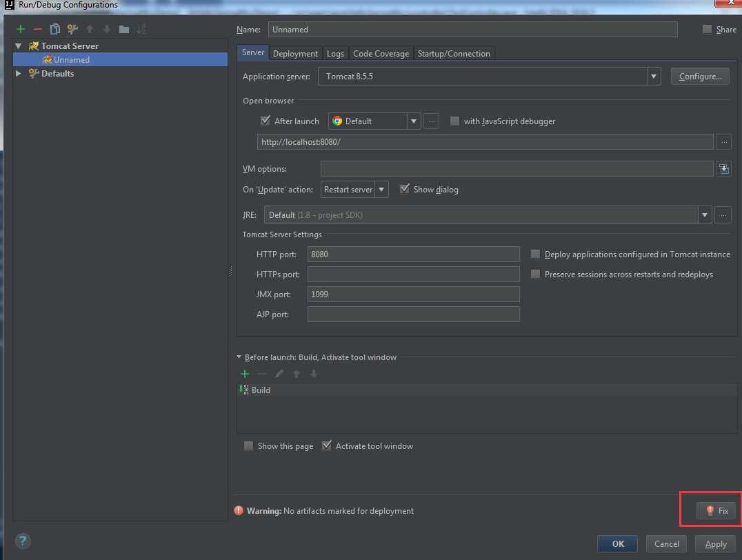
Task: Edit defaults wrench icon in toolbar
Action: pos(72,29)
